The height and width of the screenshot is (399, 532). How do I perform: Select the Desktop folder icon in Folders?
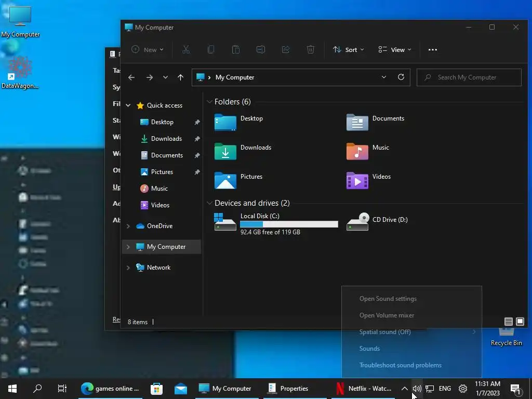[x=225, y=123]
